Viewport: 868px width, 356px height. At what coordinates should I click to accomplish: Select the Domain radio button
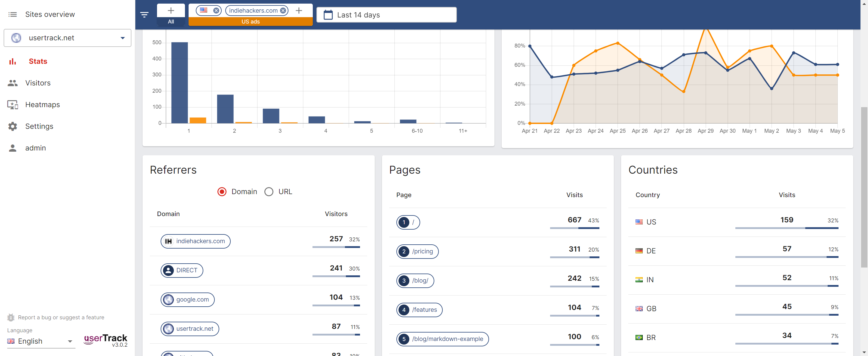click(x=222, y=192)
